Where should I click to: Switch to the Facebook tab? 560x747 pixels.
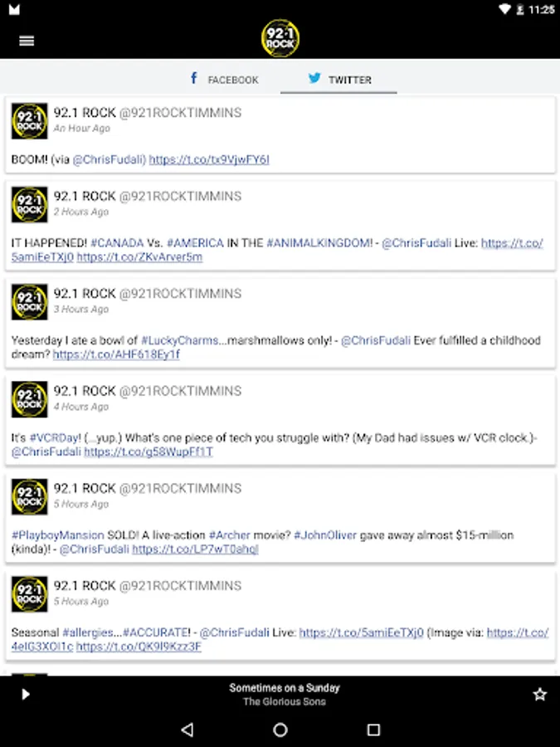coord(224,79)
